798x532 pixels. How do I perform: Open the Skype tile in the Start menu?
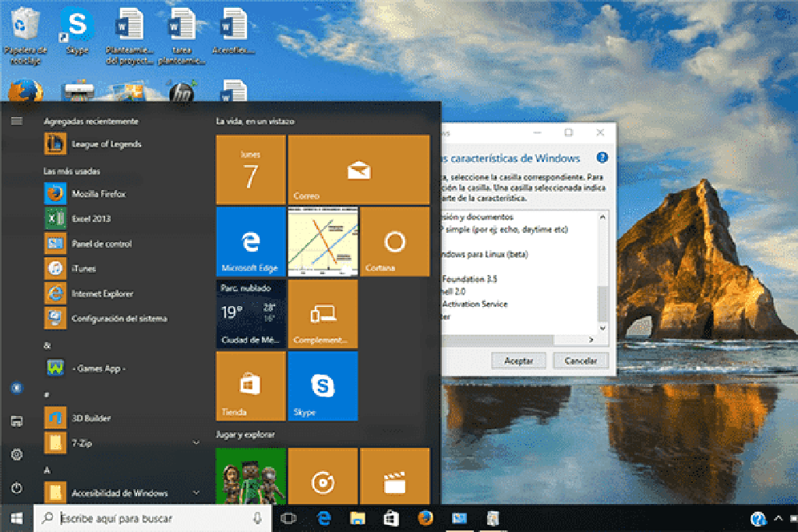pos(323,386)
